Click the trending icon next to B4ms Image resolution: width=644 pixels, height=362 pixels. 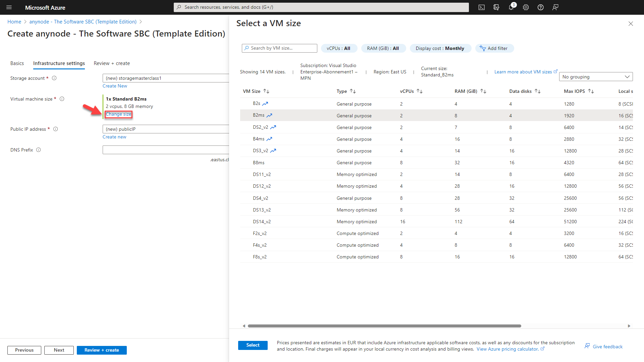coord(269,139)
